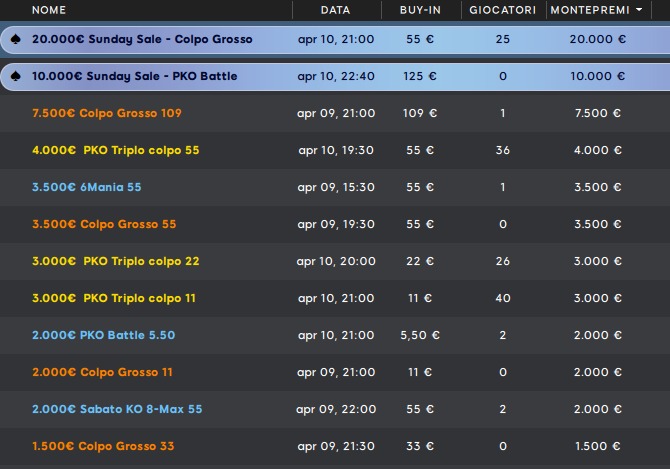Toggle Montepremi sort arrow

(x=639, y=9)
